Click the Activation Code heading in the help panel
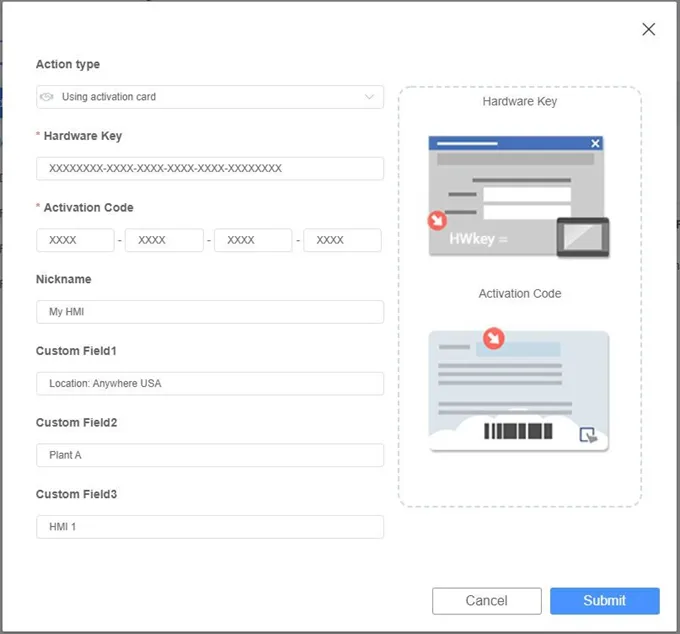The width and height of the screenshot is (680, 634). (520, 294)
